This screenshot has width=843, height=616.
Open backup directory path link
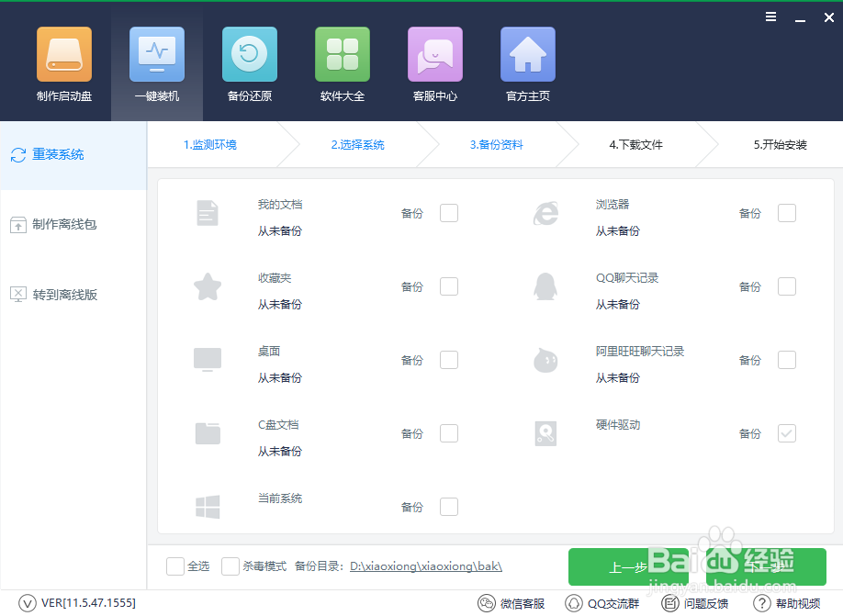click(x=426, y=566)
